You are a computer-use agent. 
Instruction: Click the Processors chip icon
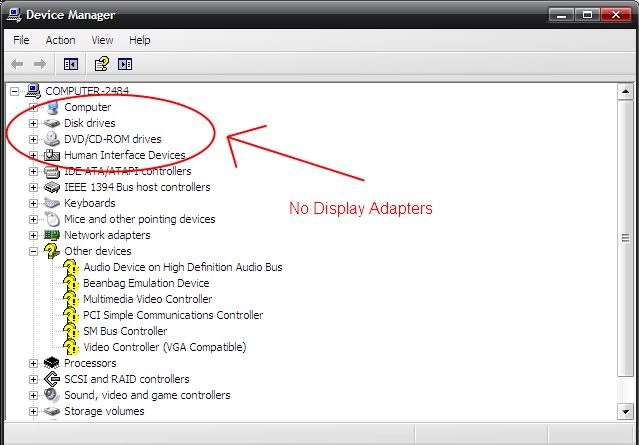pyautogui.click(x=52, y=363)
